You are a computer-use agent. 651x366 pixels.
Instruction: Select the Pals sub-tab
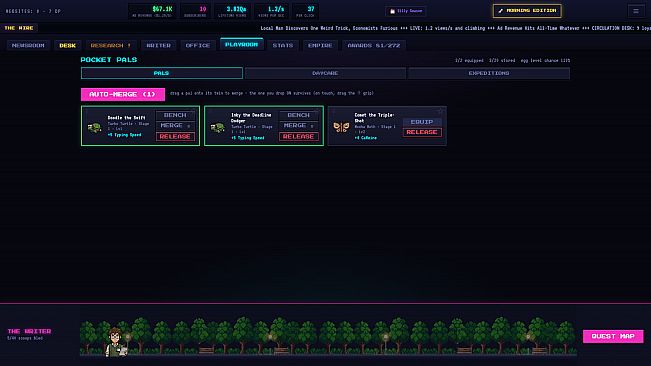pos(162,73)
